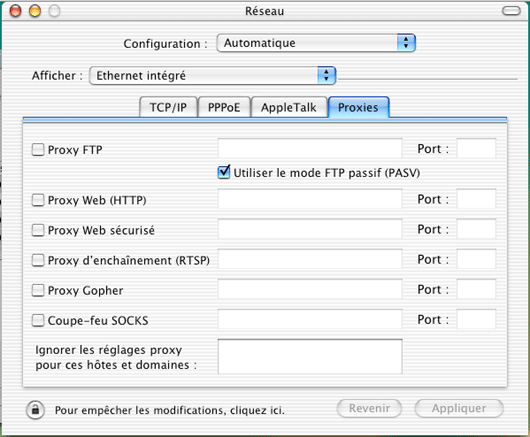Open the Configuration dropdown set to Automatique
The image size is (530, 437).
(x=316, y=43)
